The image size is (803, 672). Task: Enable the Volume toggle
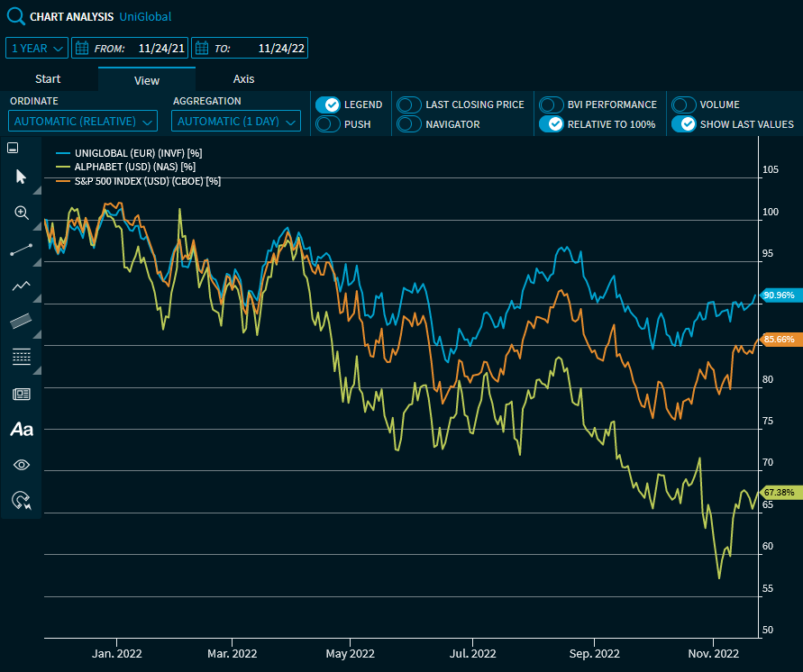(684, 104)
